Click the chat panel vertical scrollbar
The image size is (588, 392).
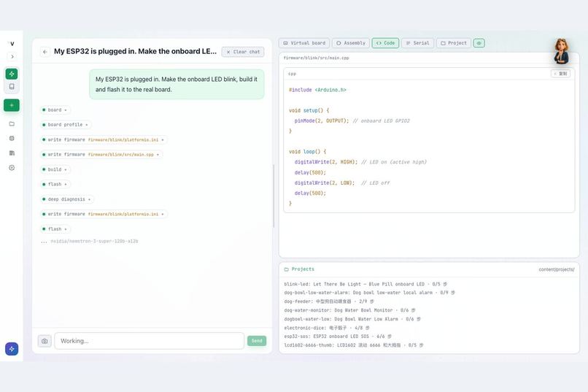click(274, 196)
